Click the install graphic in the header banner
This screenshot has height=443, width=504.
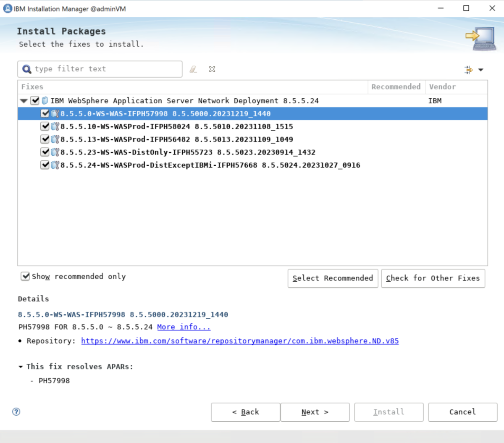[480, 37]
